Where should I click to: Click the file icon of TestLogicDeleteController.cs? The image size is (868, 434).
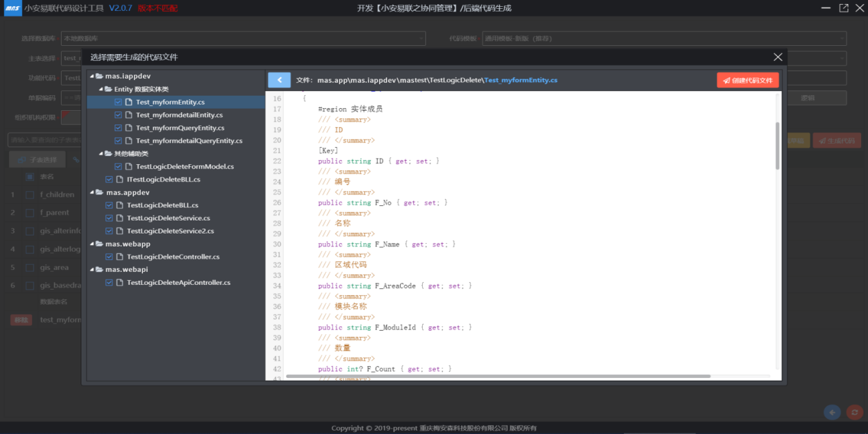pos(120,257)
